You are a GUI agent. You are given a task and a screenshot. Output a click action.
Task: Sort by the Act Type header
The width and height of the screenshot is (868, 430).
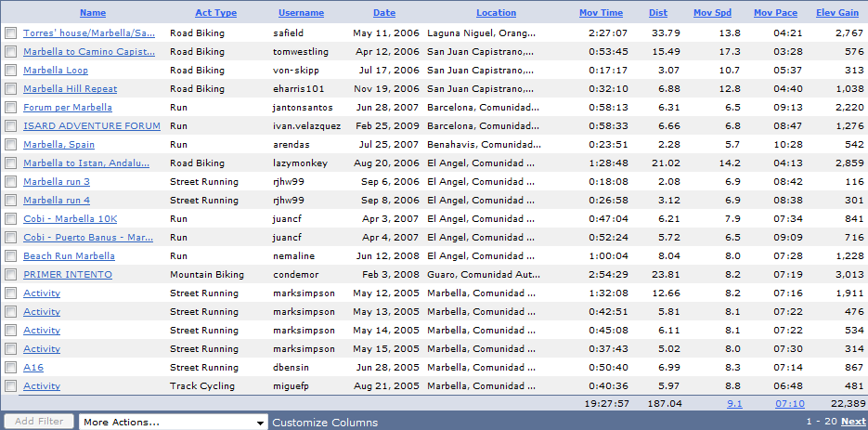click(216, 13)
